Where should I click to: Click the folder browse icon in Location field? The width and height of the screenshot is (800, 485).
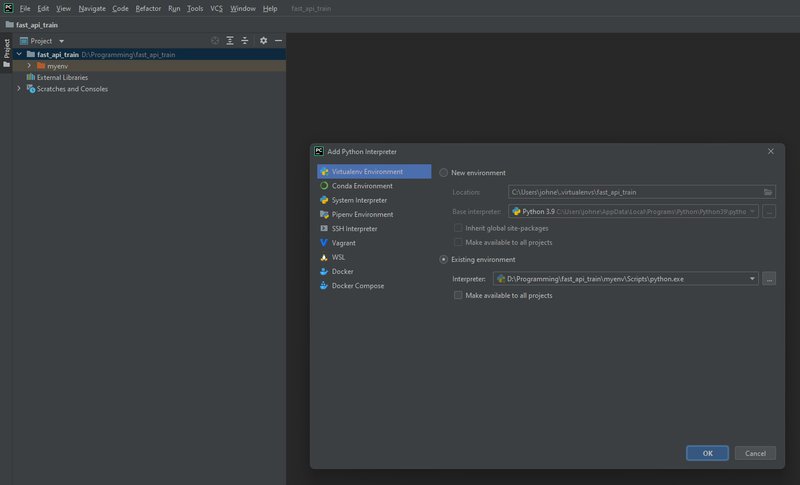click(768, 192)
